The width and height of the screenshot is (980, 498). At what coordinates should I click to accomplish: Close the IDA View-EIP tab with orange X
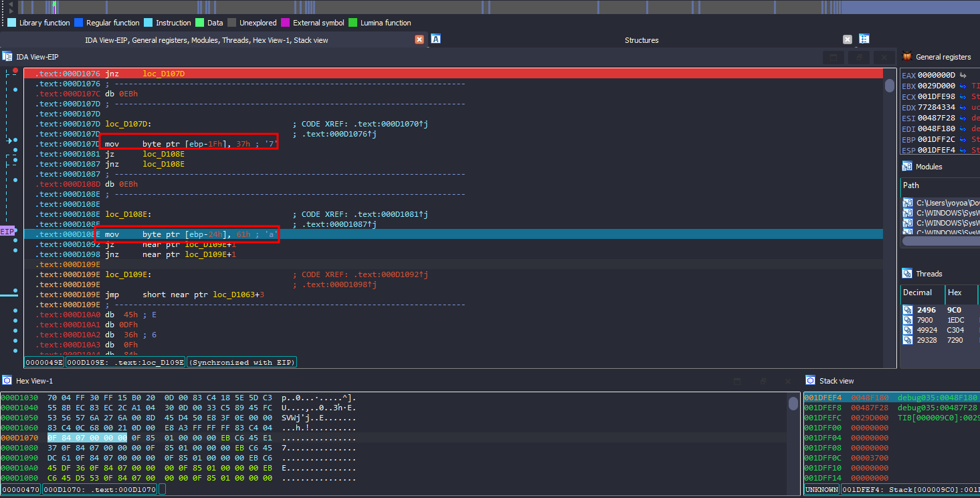pyautogui.click(x=419, y=40)
